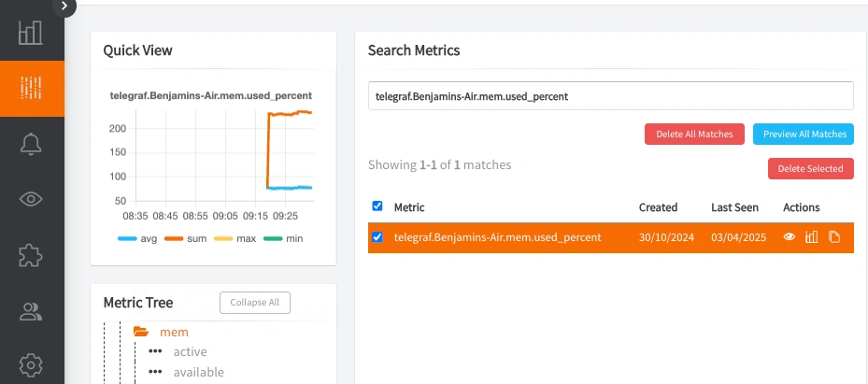Click the graph icon in the metric row Actions
The image size is (868, 384).
812,237
